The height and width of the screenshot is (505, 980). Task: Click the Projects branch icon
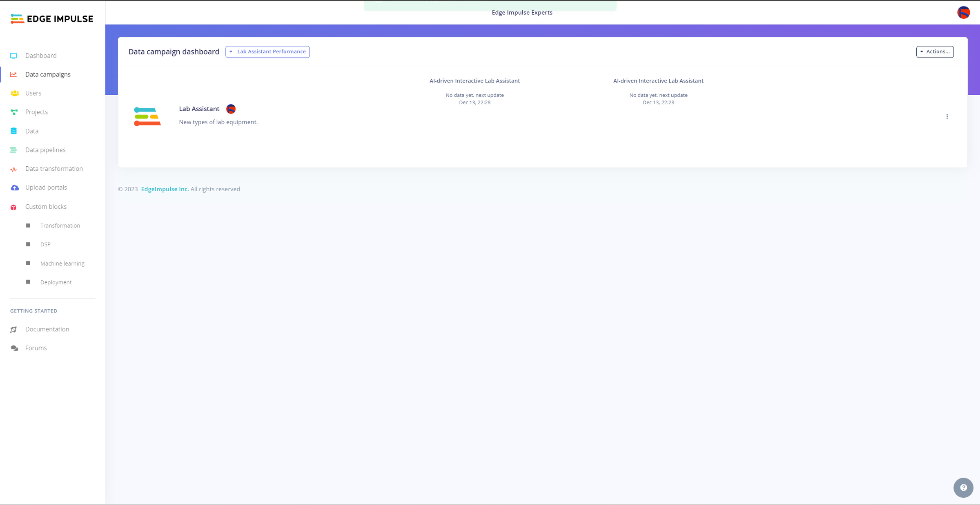tap(14, 112)
